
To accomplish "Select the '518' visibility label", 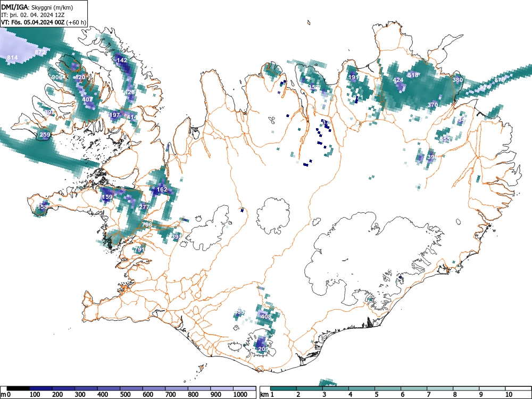I will tap(413, 75).
